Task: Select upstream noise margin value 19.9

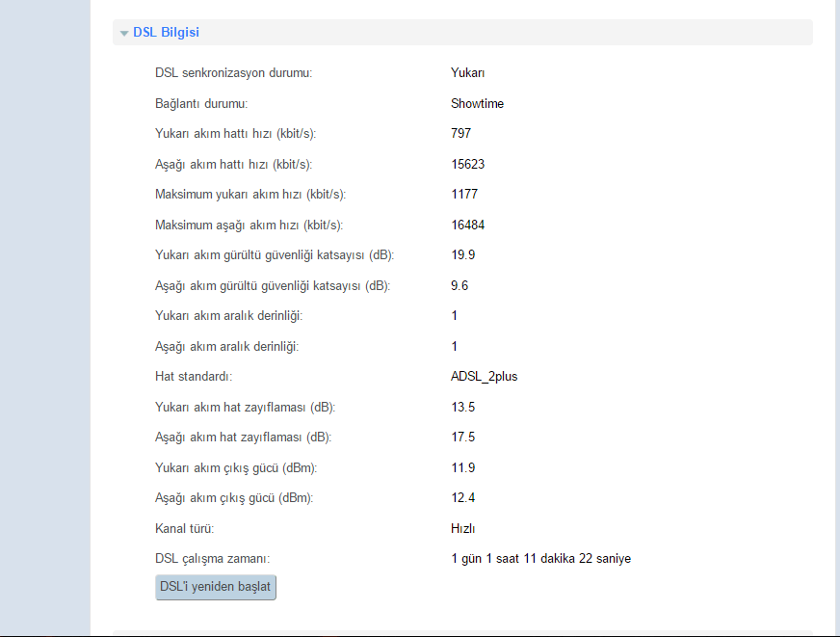Action: 463,255
